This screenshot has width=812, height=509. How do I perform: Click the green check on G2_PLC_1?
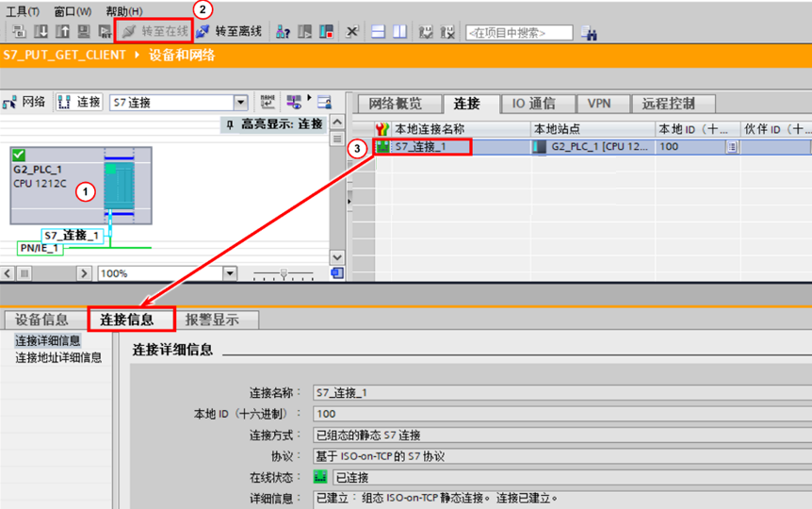pyautogui.click(x=19, y=155)
